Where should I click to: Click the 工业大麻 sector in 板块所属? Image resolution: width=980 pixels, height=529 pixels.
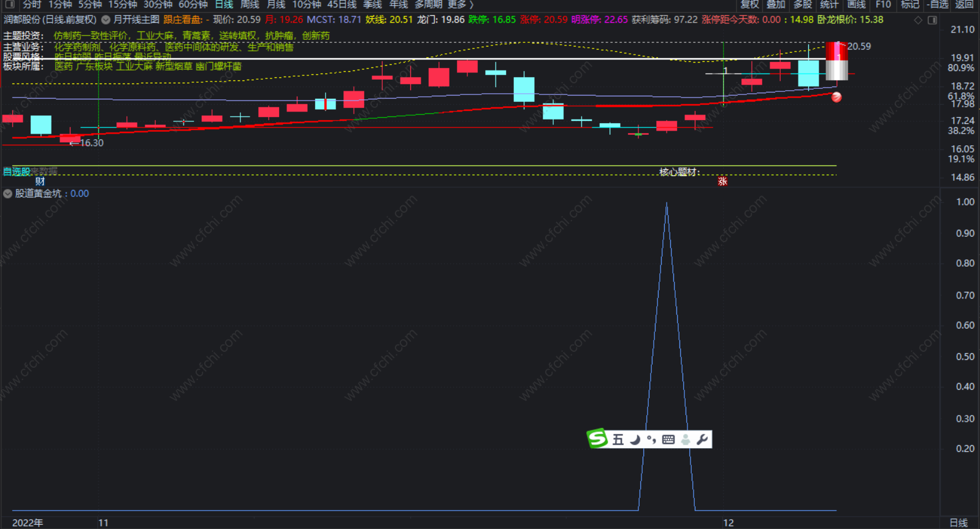(134, 66)
